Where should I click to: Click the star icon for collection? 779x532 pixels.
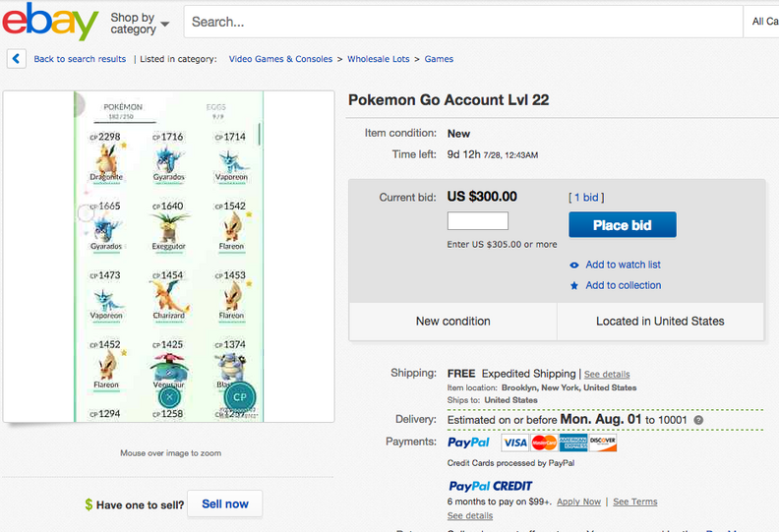pyautogui.click(x=574, y=285)
